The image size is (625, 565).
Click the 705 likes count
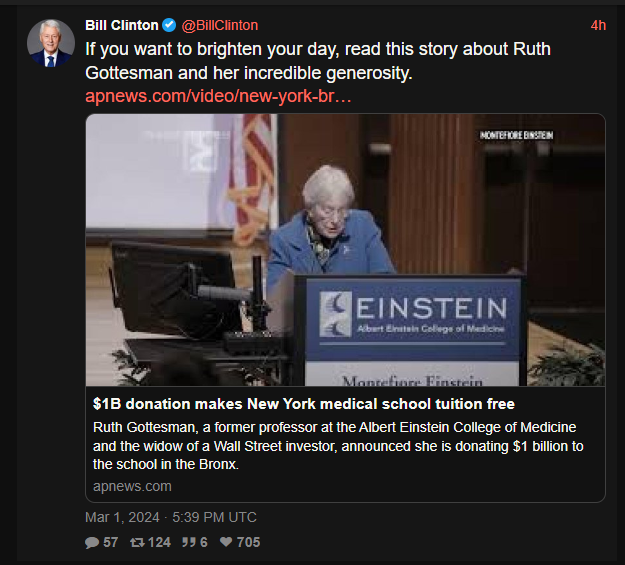point(249,542)
